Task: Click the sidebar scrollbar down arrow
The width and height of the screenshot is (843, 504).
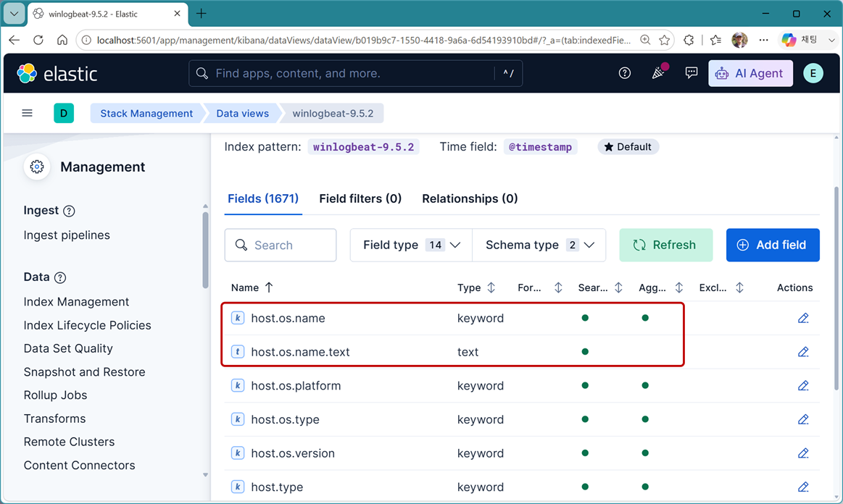Action: click(x=205, y=475)
